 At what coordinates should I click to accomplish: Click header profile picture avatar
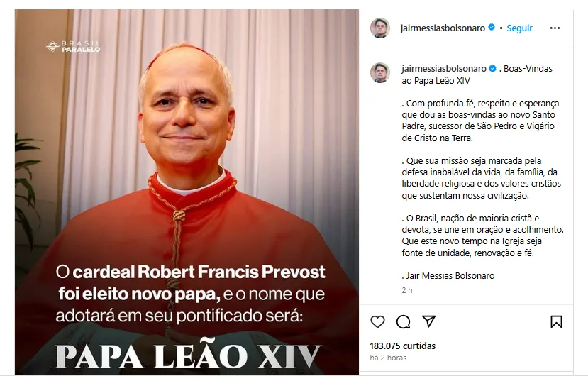click(380, 28)
